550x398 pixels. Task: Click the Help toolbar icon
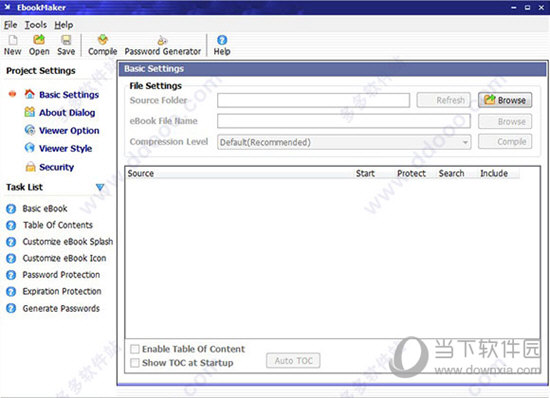point(222,45)
